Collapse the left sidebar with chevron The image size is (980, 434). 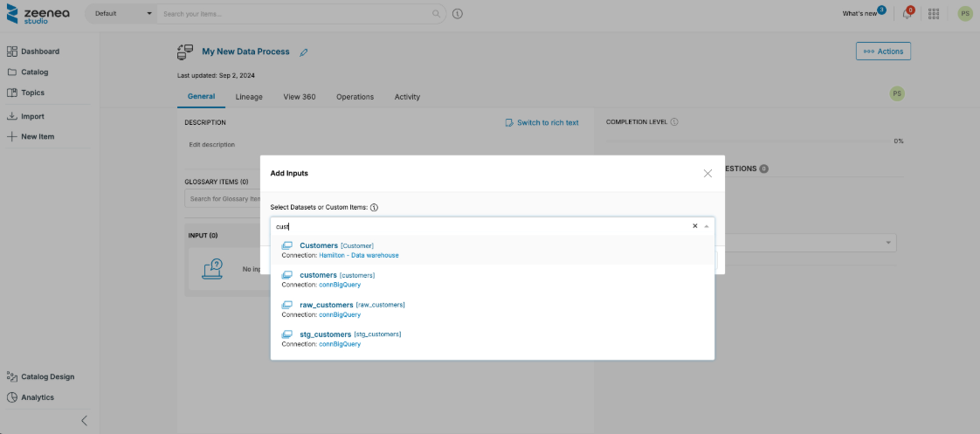tap(85, 420)
